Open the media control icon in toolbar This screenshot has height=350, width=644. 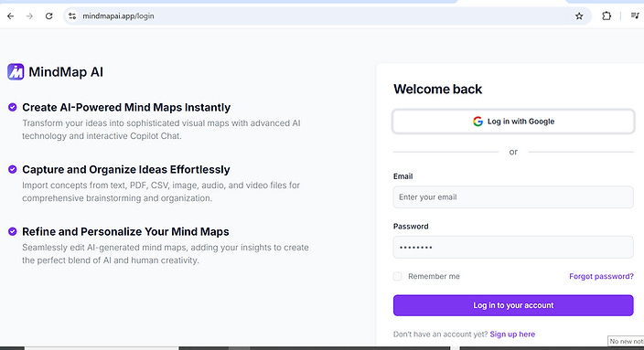(x=636, y=16)
